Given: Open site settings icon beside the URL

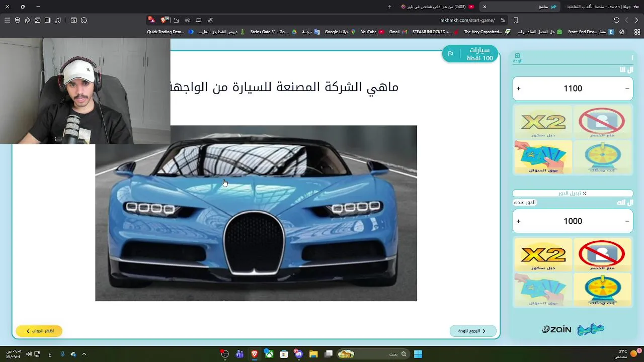Looking at the screenshot, I should 503,20.
